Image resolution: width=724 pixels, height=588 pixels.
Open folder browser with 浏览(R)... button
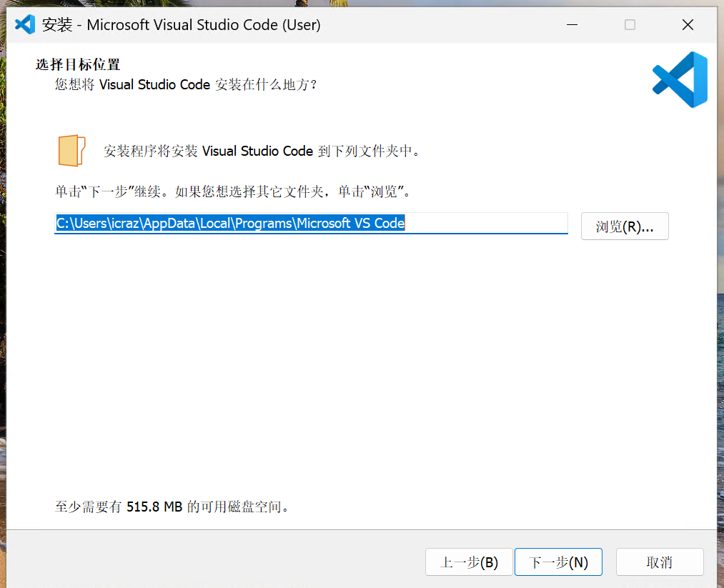(625, 226)
